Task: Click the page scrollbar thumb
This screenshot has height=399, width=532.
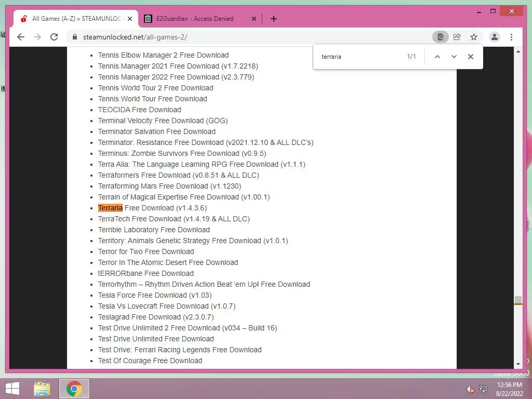Action: [x=518, y=300]
